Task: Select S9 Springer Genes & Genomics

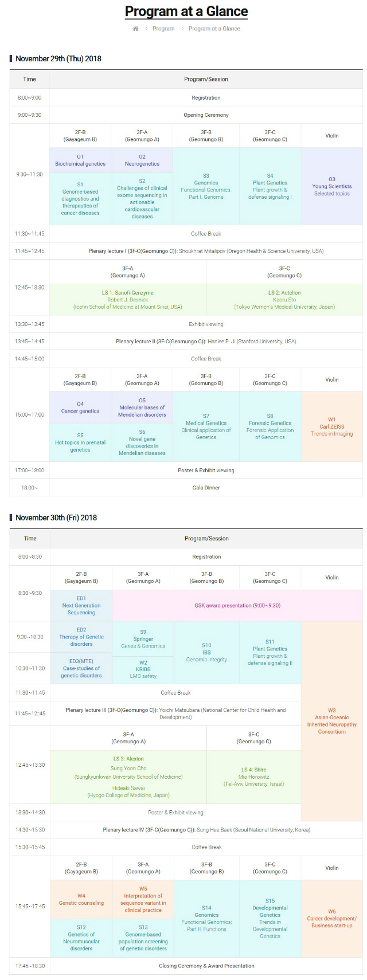Action: pyautogui.click(x=143, y=639)
